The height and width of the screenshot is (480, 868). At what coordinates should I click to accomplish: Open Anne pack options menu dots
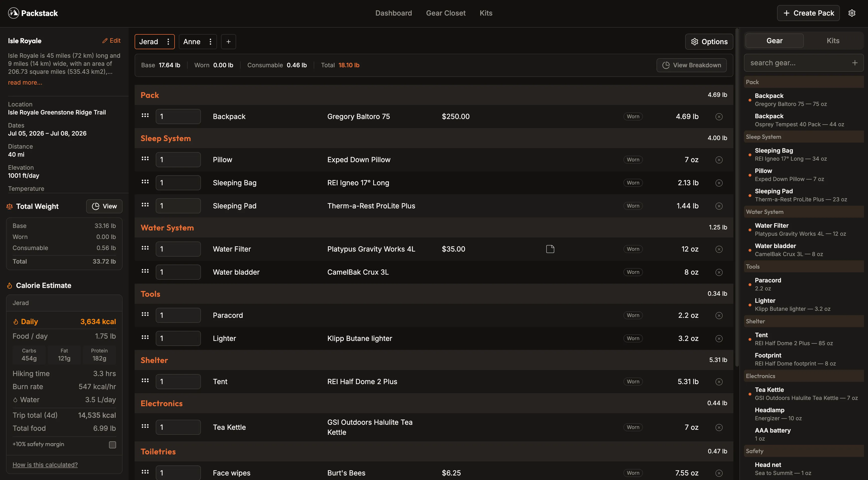(210, 42)
